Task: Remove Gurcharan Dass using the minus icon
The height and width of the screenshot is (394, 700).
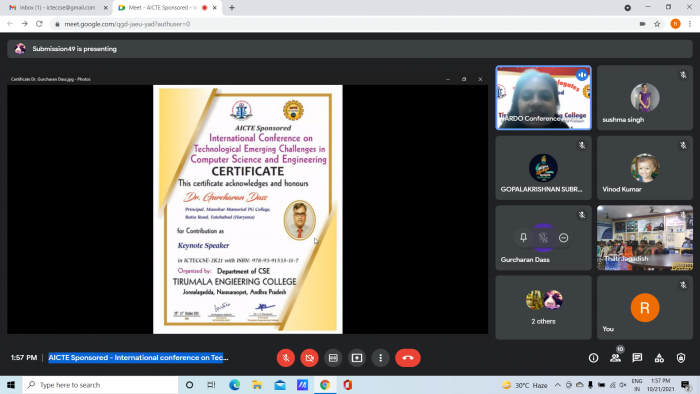Action: coord(563,238)
